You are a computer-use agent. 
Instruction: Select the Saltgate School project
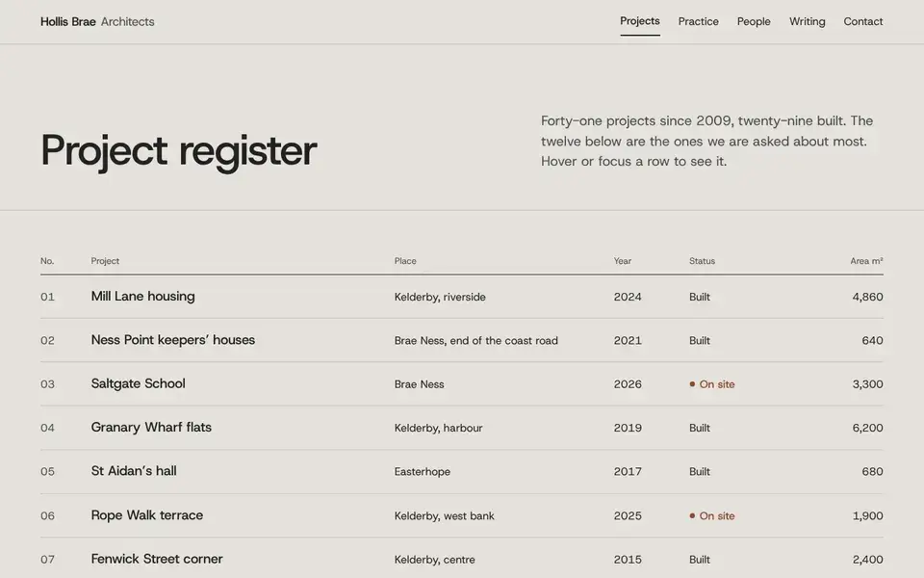(461, 384)
